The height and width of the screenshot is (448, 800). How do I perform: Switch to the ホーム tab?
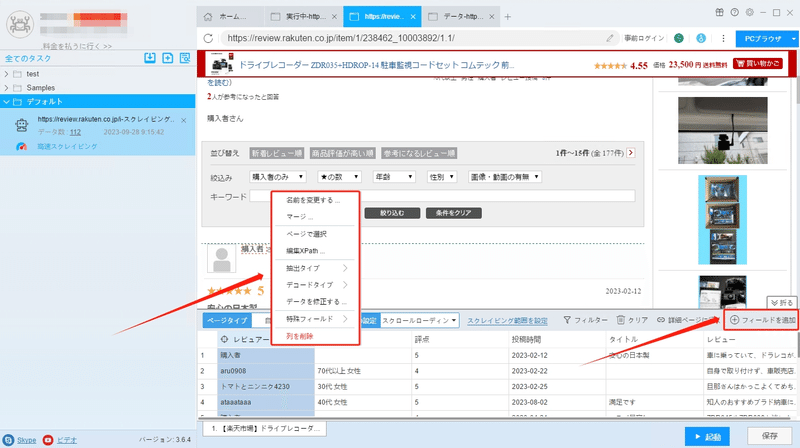[x=229, y=17]
